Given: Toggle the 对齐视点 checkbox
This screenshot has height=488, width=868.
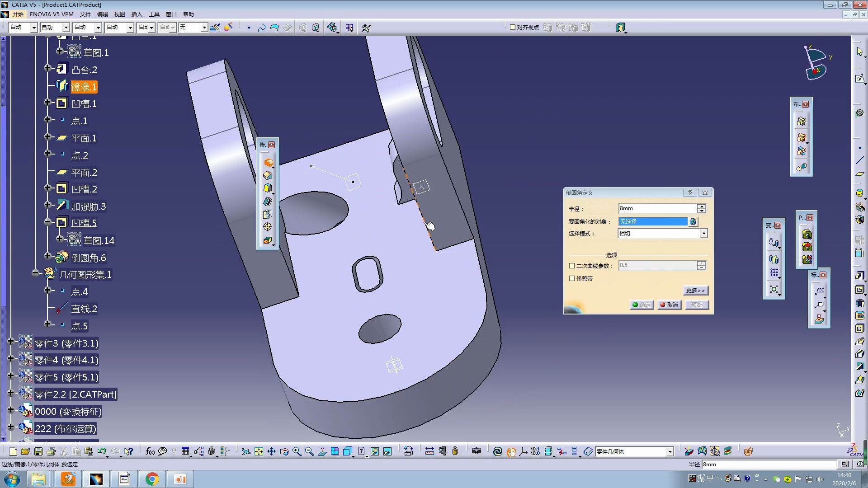Looking at the screenshot, I should pyautogui.click(x=513, y=27).
